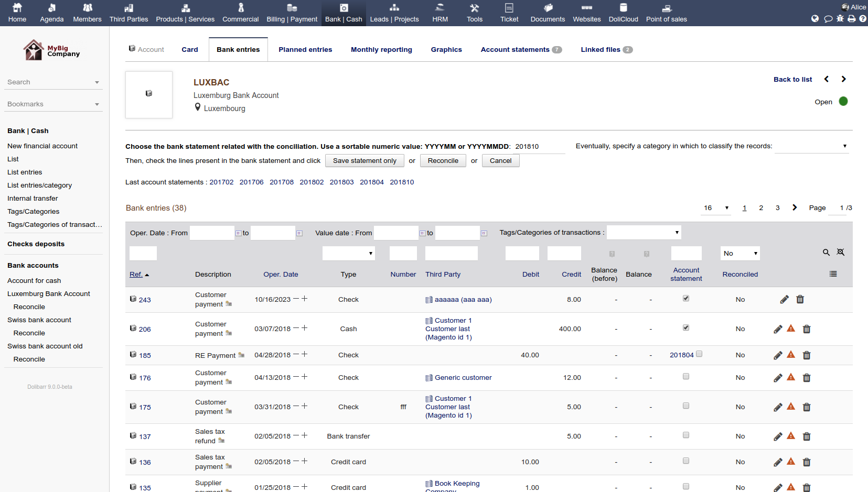
Task: Switch to the Planned entries tab
Action: tap(305, 50)
